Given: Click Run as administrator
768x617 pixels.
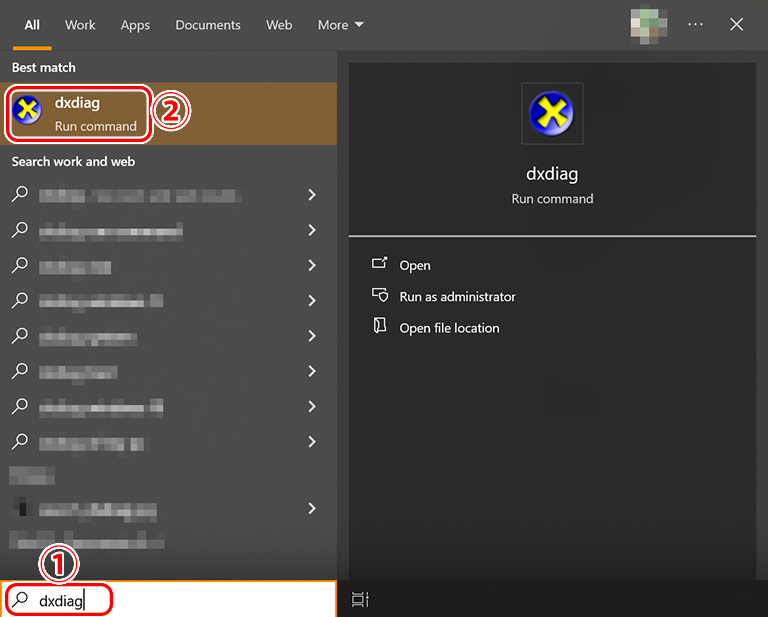Looking at the screenshot, I should pyautogui.click(x=457, y=297).
